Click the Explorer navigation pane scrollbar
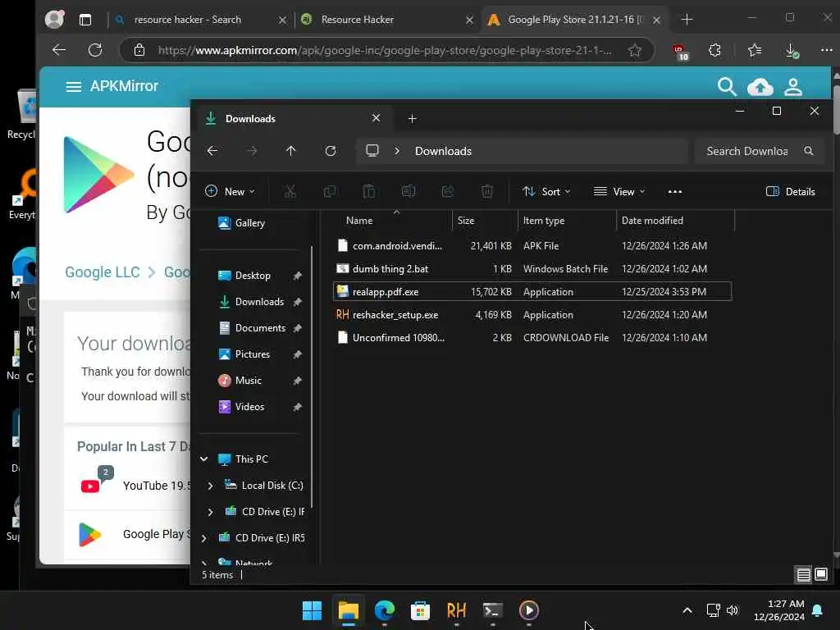Image resolution: width=840 pixels, height=630 pixels. click(x=312, y=376)
